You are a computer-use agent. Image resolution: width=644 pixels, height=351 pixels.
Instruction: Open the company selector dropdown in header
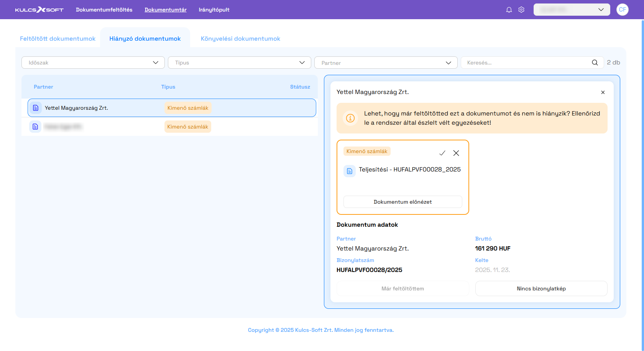[x=572, y=10]
